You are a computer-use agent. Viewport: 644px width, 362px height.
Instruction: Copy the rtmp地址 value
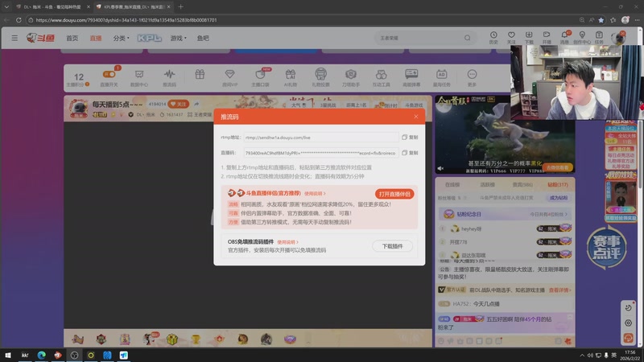(x=410, y=137)
